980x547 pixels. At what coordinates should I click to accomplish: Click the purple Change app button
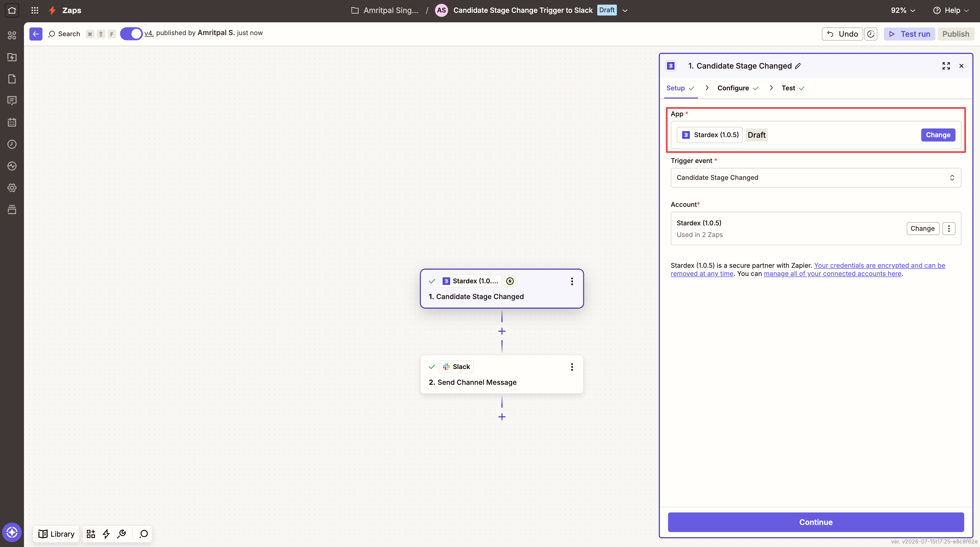pos(938,135)
